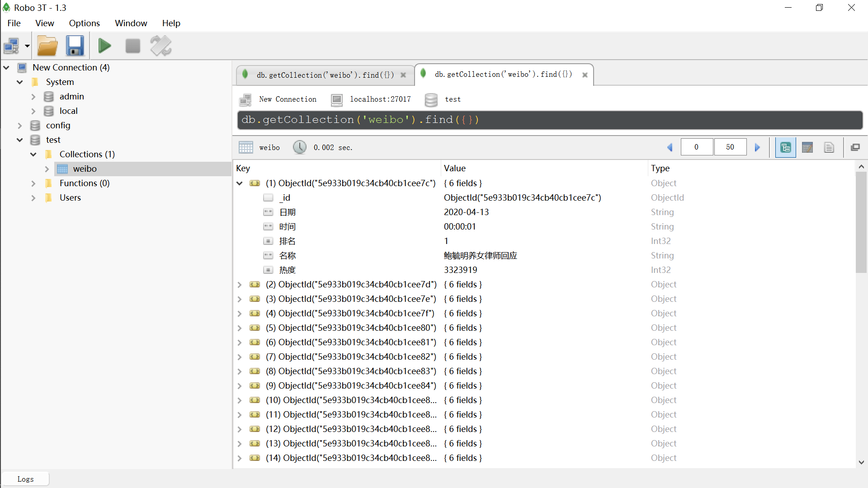This screenshot has height=488, width=868.
Task: Open the Logs panel button
Action: [x=25, y=479]
